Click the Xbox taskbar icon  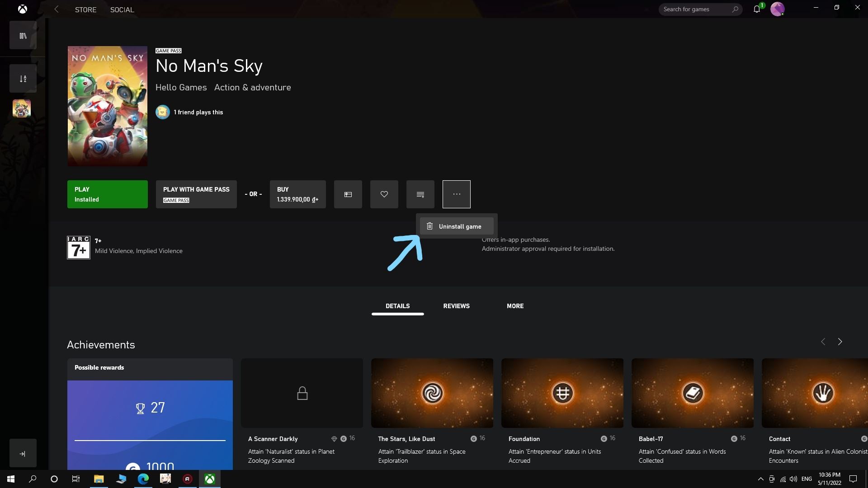[x=212, y=479]
